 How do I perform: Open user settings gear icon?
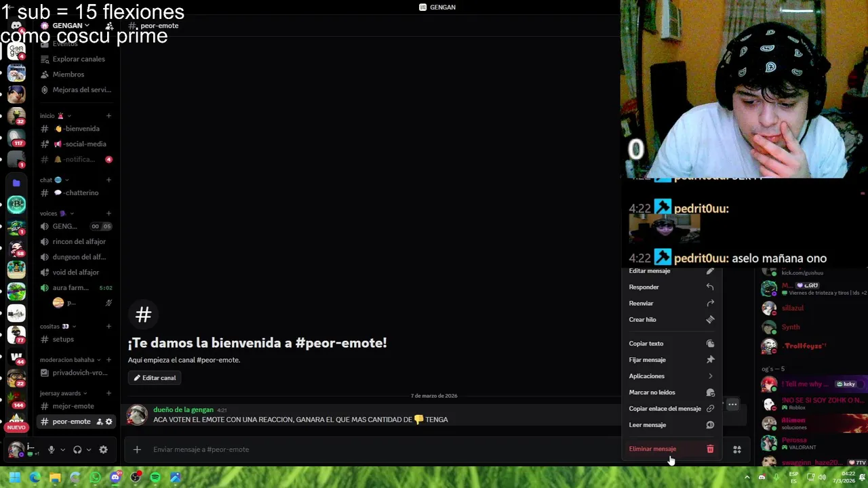tap(103, 449)
